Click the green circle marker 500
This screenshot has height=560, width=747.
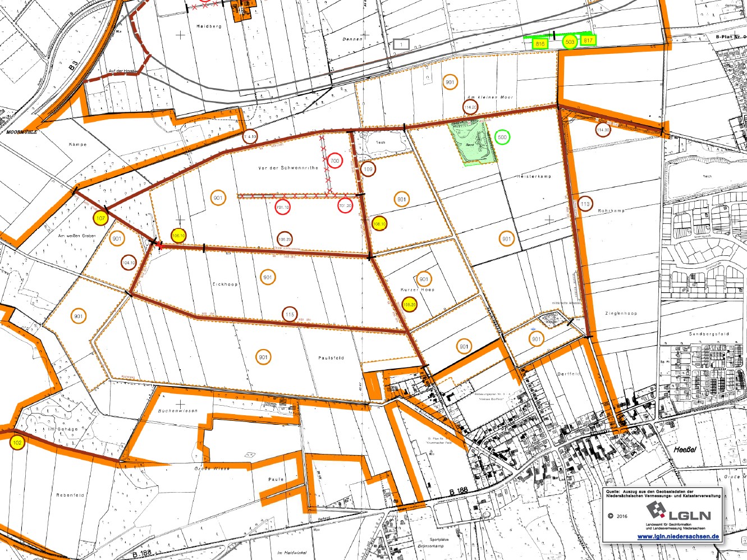pos(502,137)
